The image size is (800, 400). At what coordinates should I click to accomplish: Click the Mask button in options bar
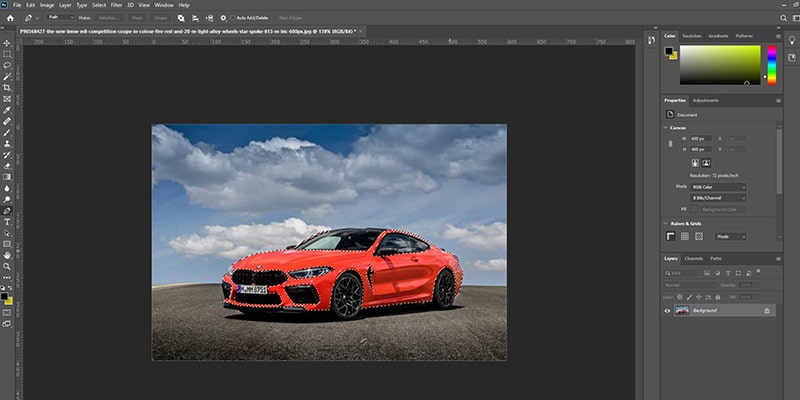[137, 18]
